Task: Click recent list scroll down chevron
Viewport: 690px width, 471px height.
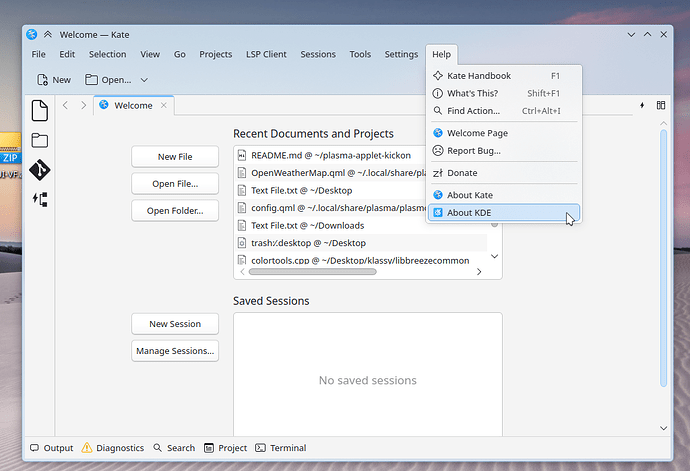Action: (x=495, y=256)
